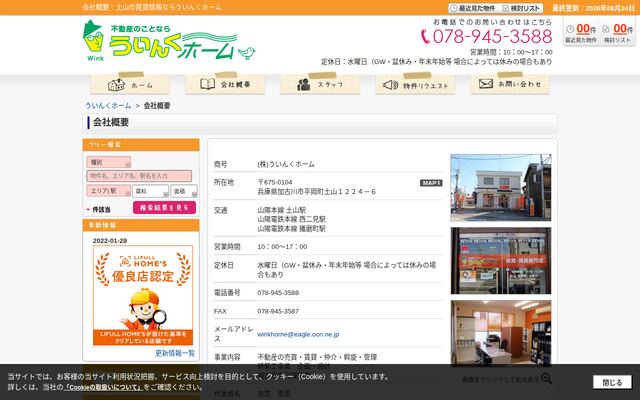Click the 山陽電鉄本線 播磨町駅 text
640x400 pixels.
click(291, 229)
